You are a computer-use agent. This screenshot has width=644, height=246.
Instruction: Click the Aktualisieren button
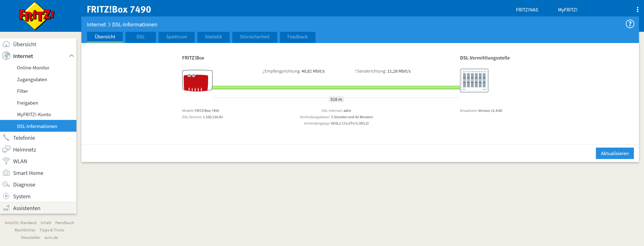coord(614,153)
